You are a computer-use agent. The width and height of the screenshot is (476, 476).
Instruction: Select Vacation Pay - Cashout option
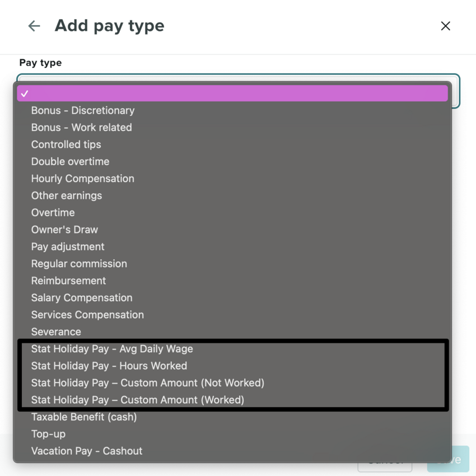click(x=87, y=451)
